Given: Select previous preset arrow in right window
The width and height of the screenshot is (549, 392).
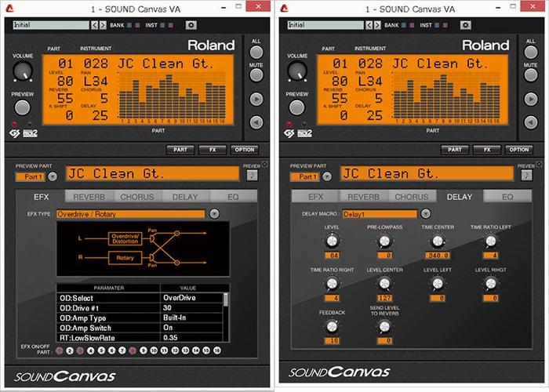Looking at the screenshot, I should click(x=369, y=25).
